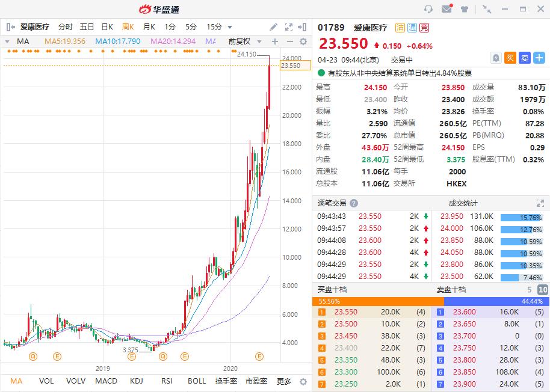Expand the 成交统计 panel icon
The image size is (550, 392).
[x=540, y=203]
